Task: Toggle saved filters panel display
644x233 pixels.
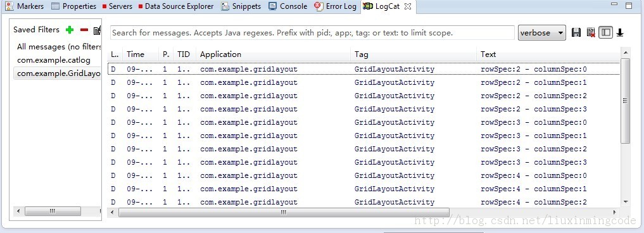Action: coord(606,32)
